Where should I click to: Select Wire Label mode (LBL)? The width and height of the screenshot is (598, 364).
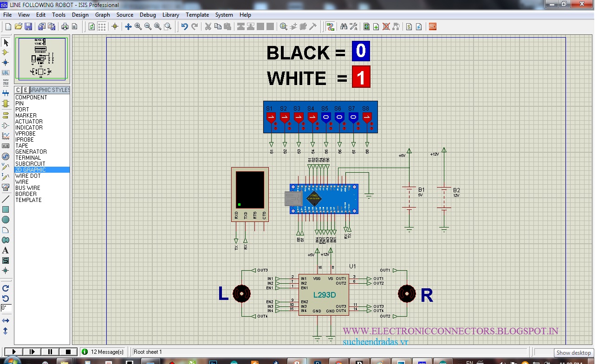click(6, 72)
